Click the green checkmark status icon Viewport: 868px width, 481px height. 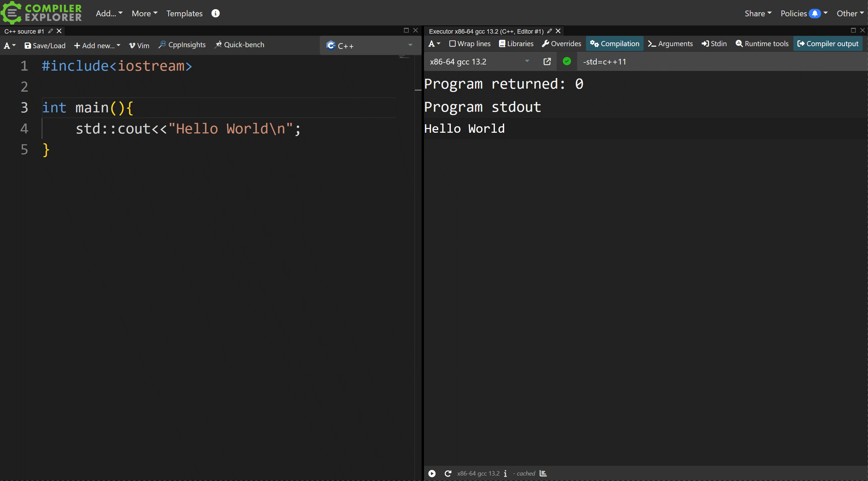tap(566, 61)
